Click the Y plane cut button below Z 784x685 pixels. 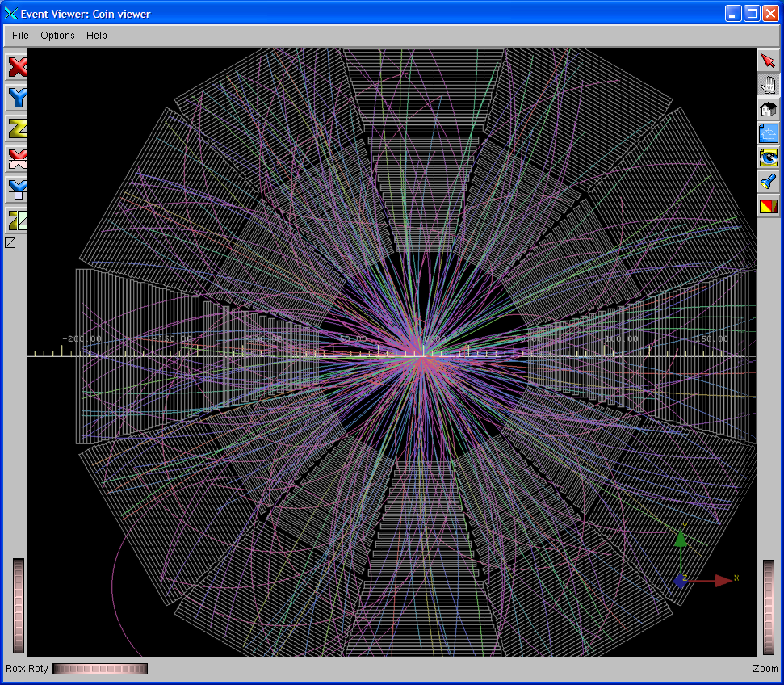(x=16, y=190)
